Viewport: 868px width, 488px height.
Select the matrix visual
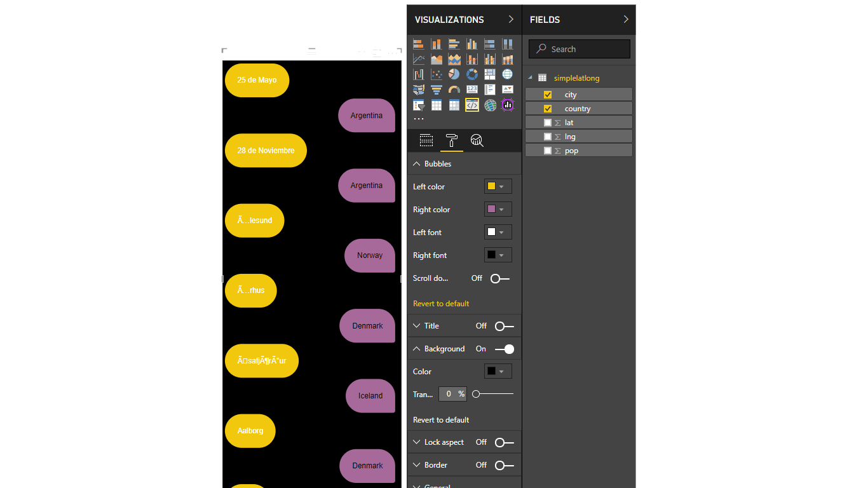pyautogui.click(x=454, y=105)
